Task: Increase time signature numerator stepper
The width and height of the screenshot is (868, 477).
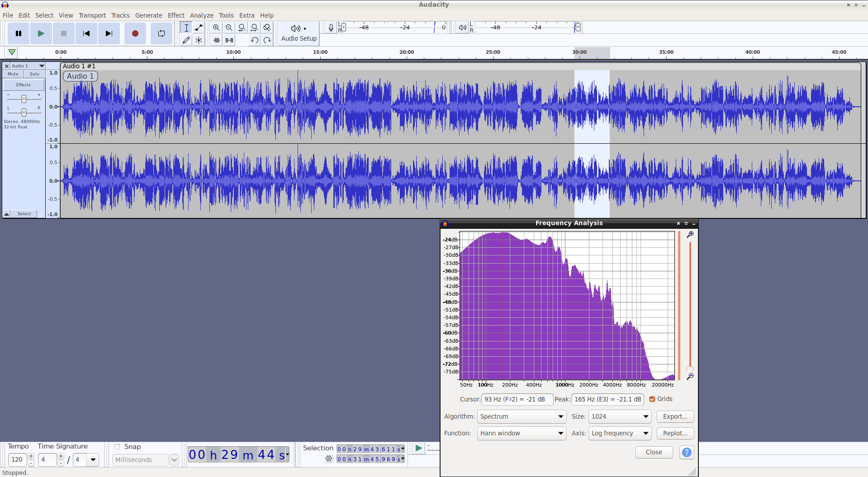Action: pyautogui.click(x=61, y=456)
